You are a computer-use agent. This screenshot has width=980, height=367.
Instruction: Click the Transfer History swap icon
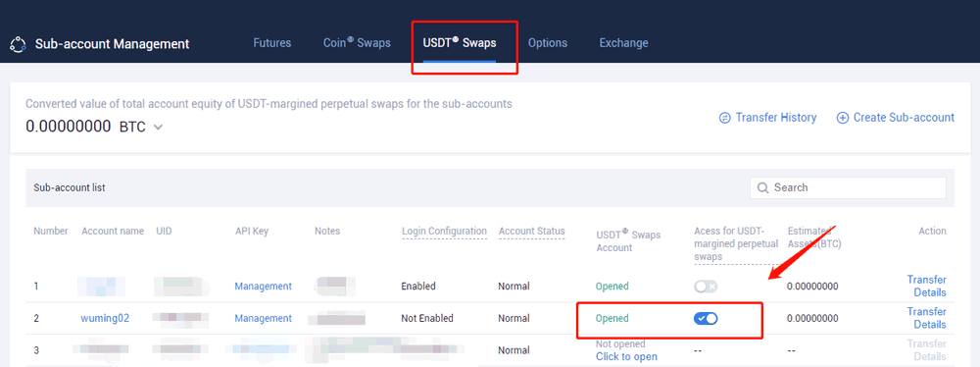[x=725, y=118]
